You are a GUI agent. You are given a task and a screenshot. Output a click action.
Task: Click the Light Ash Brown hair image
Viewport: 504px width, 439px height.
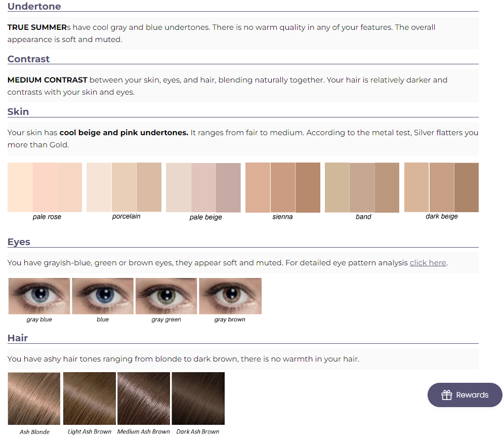[90, 398]
